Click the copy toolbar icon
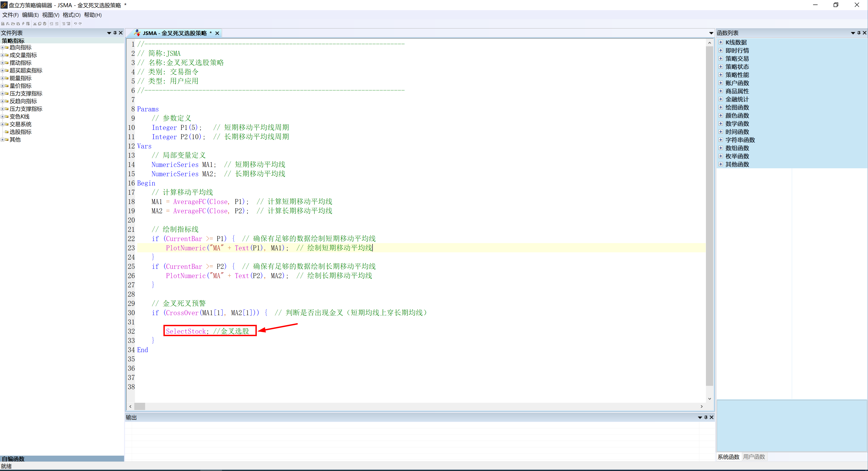Screen dimensions: 868x471 coord(40,24)
